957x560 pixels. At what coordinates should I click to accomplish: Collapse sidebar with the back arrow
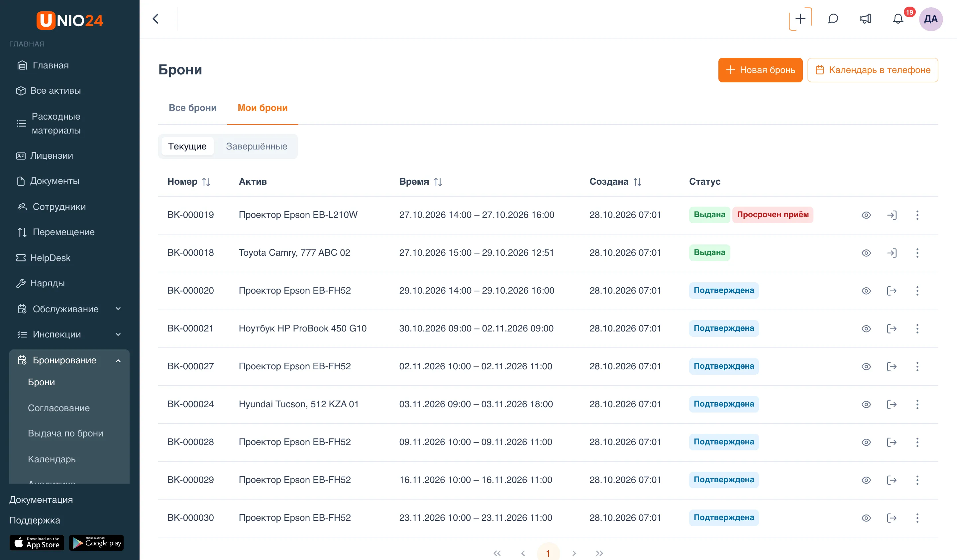155,19
